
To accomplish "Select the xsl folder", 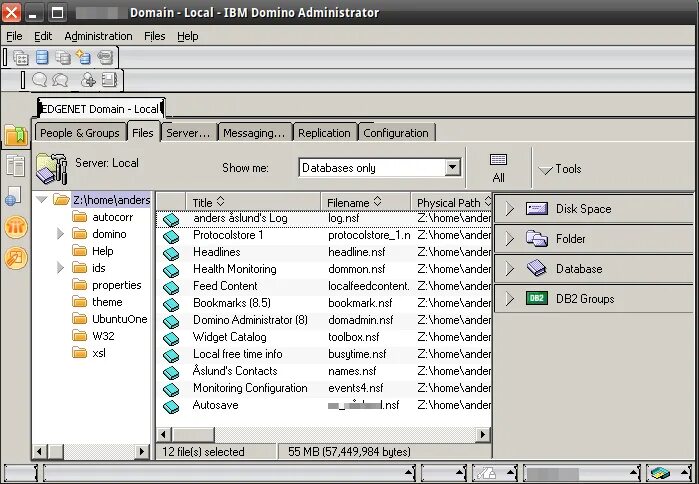I will [x=99, y=353].
